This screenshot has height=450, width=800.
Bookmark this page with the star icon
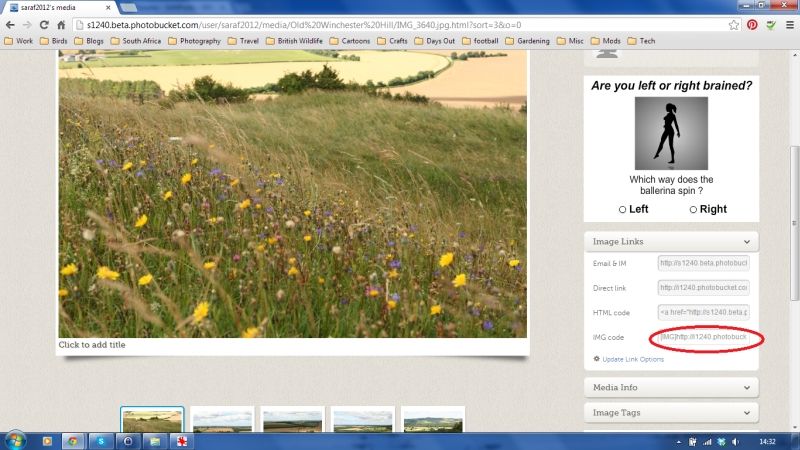(734, 24)
